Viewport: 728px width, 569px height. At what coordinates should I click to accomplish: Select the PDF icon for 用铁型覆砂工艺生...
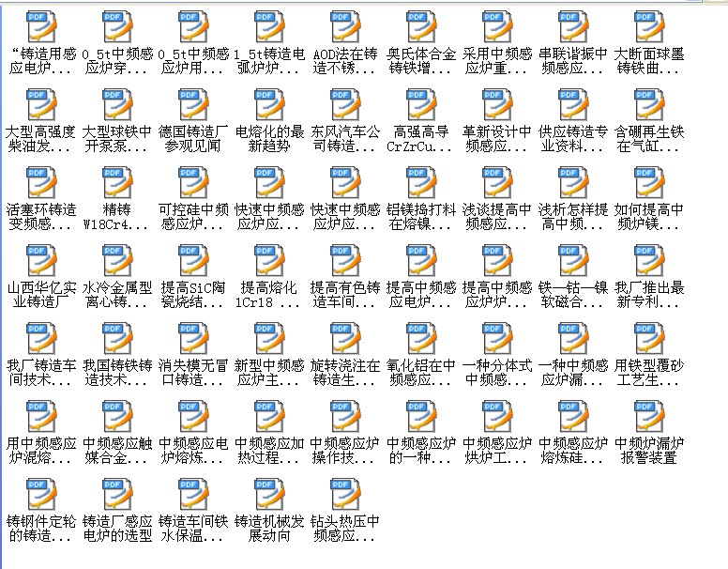point(649,338)
